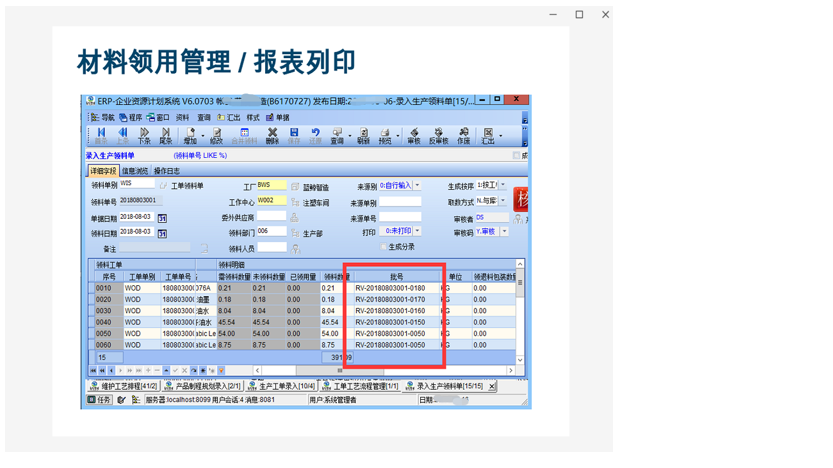Toggle the 生成分录 checkbox
Image resolution: width=833 pixels, height=468 pixels.
(383, 247)
